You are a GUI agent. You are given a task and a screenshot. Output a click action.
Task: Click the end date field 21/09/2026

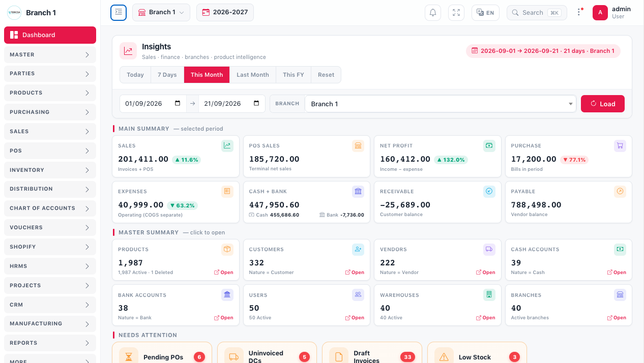tap(232, 104)
